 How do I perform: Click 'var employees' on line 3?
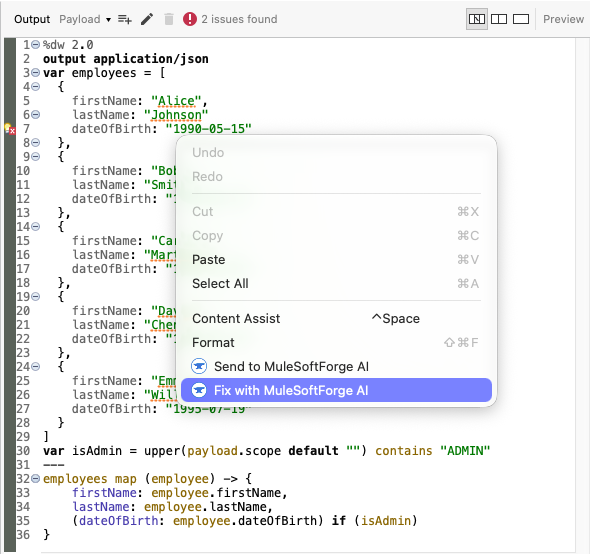[90, 73]
